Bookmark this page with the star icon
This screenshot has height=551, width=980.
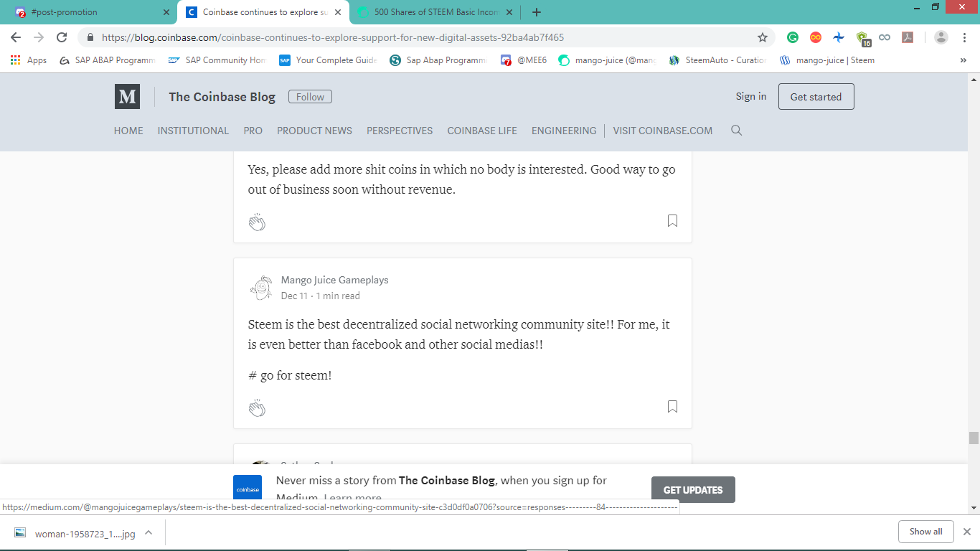tap(763, 37)
